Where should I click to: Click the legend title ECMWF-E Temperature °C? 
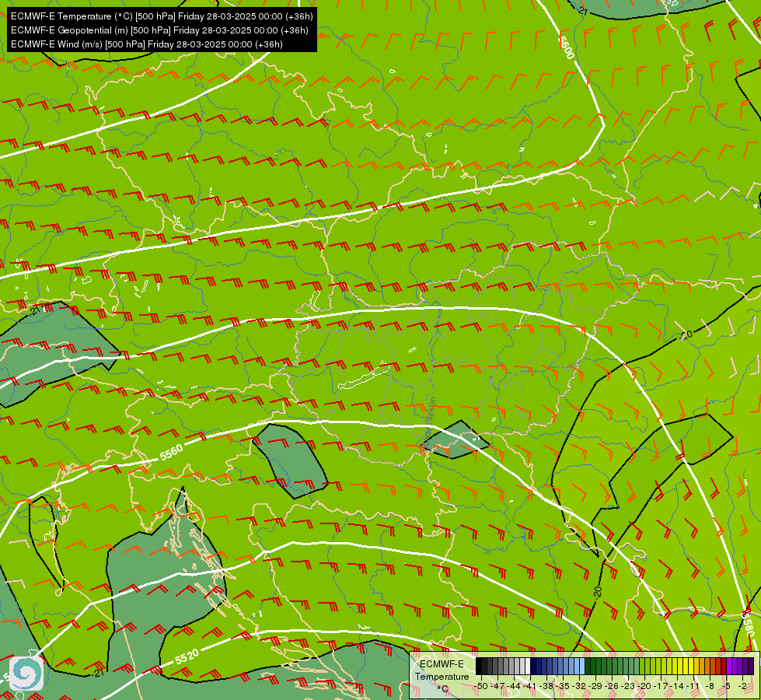point(442,676)
